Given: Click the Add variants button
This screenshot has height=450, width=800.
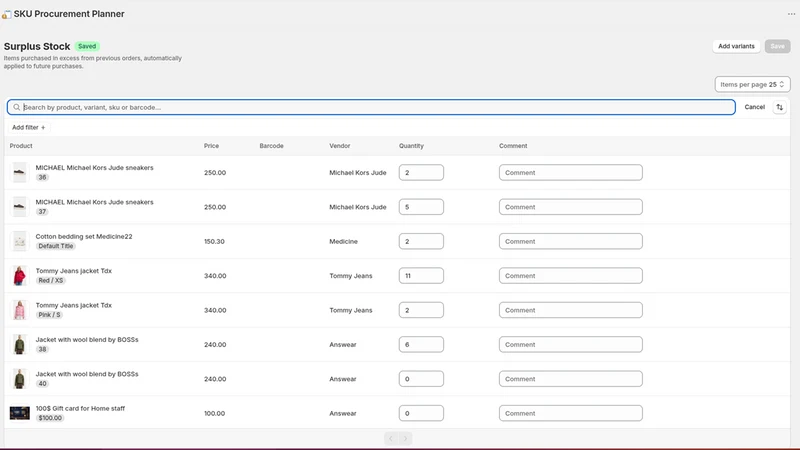Looking at the screenshot, I should (x=736, y=46).
